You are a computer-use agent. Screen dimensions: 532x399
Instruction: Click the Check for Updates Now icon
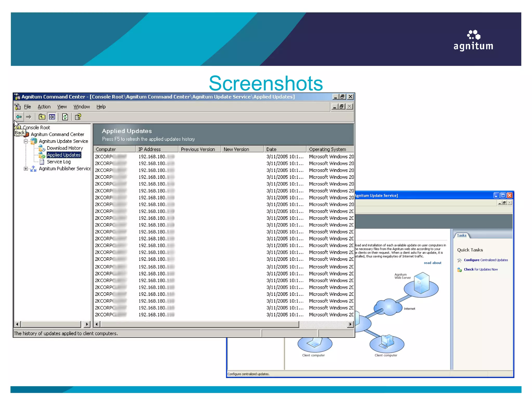point(459,270)
